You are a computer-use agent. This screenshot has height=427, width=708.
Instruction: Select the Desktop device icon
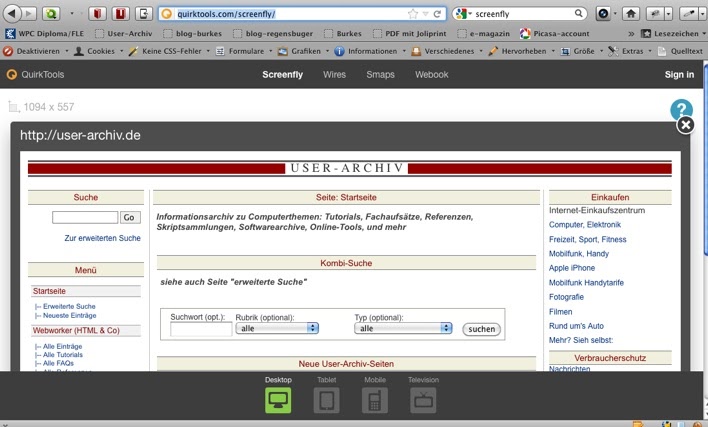pyautogui.click(x=278, y=400)
